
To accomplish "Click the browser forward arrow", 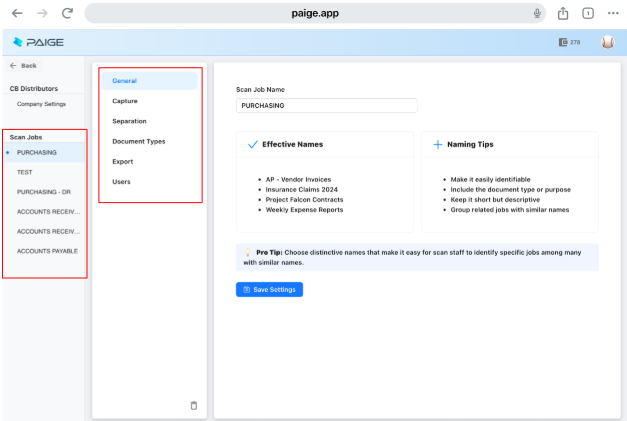I will [42, 13].
